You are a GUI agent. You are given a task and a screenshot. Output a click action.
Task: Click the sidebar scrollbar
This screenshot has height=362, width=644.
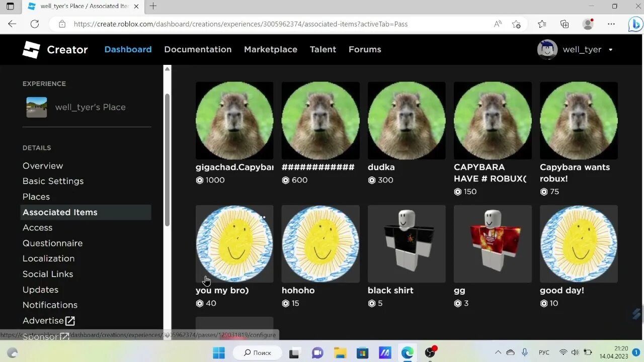[168, 161]
